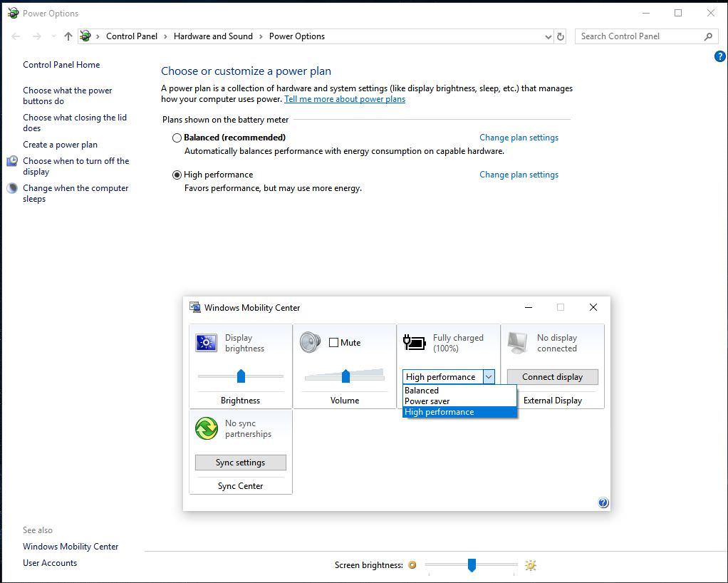Open Change plan settings for Balanced
This screenshot has width=728, height=583.
(519, 138)
